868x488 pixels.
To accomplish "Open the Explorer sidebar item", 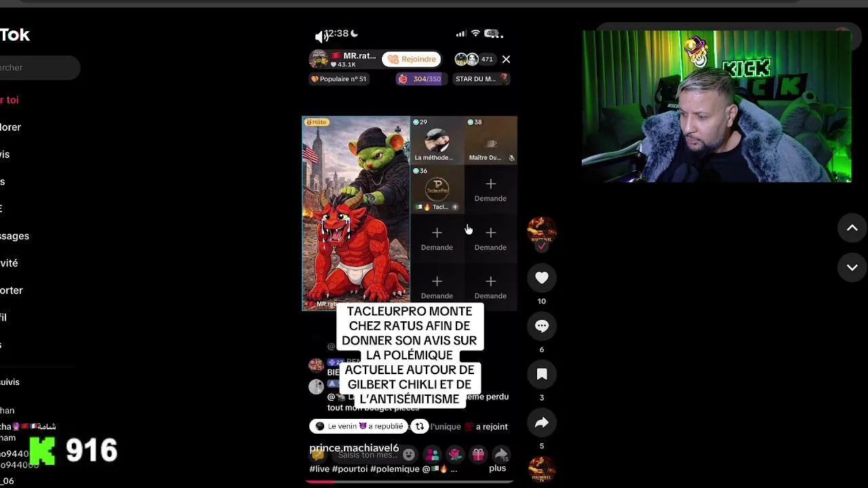I will point(10,127).
